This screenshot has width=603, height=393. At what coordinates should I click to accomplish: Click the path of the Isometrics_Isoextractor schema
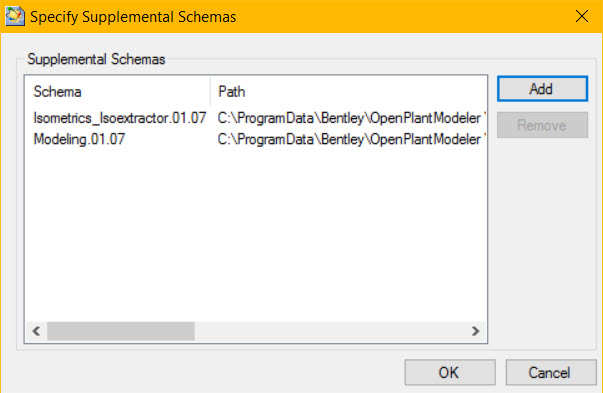click(351, 118)
